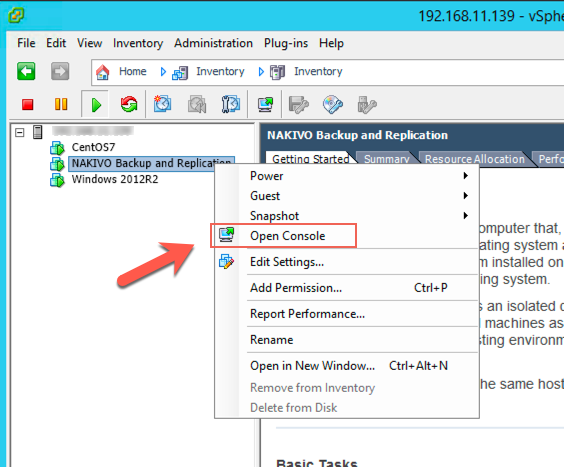Click the Edit Settings pencil icon
Image resolution: width=564 pixels, height=467 pixels.
pos(227,262)
